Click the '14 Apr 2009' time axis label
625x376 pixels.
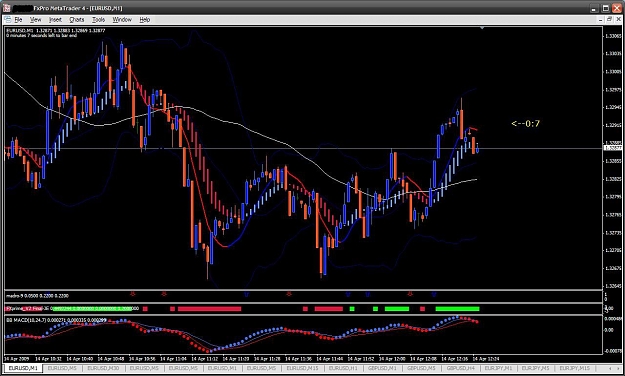click(x=17, y=358)
